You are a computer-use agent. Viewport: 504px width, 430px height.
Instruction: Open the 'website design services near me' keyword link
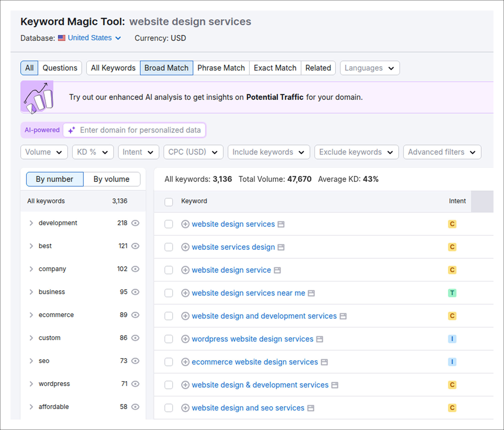pos(248,293)
